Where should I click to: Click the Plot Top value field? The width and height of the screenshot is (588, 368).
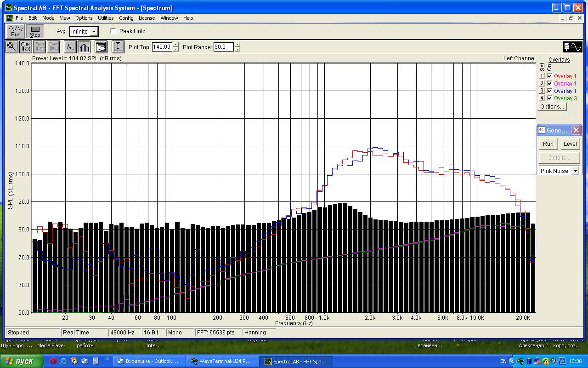(162, 47)
